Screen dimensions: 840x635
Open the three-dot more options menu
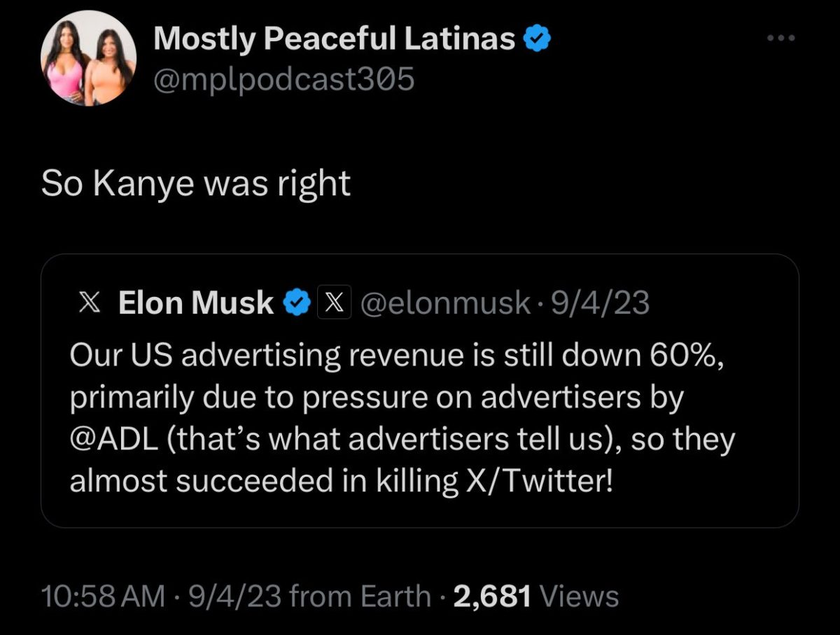781,39
